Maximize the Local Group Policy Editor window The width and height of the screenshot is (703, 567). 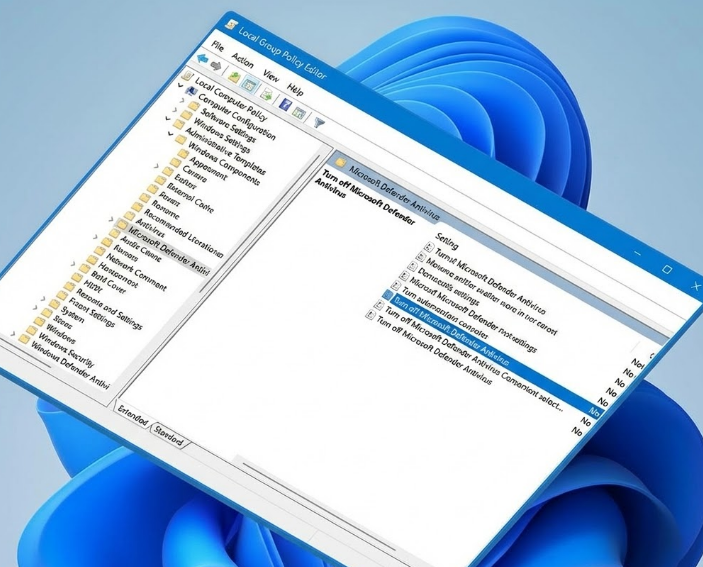tap(667, 269)
